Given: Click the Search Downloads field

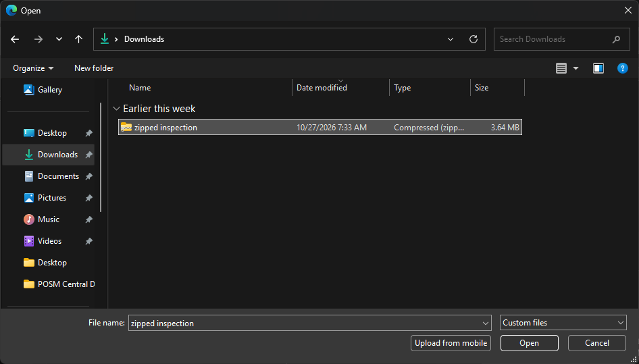Looking at the screenshot, I should [561, 39].
